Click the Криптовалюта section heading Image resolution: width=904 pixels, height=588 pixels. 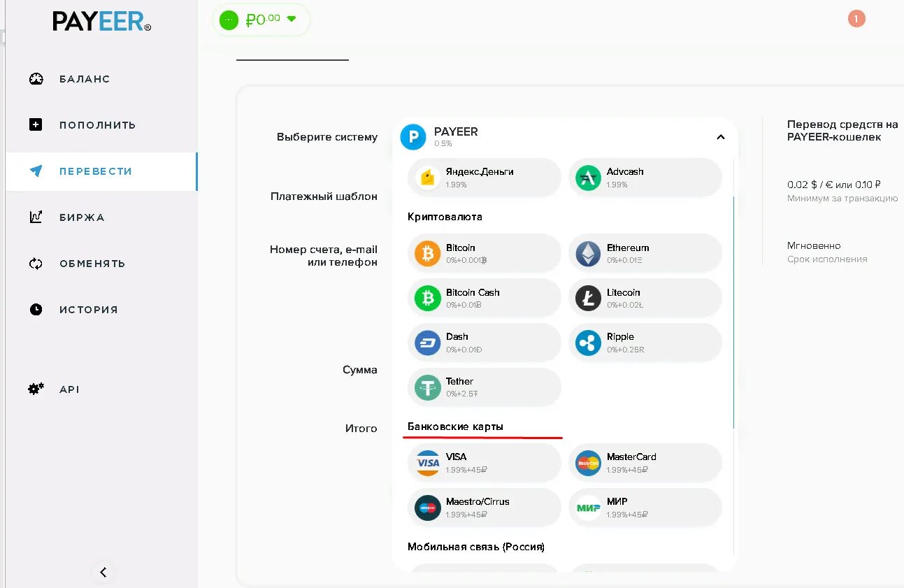pyautogui.click(x=445, y=217)
